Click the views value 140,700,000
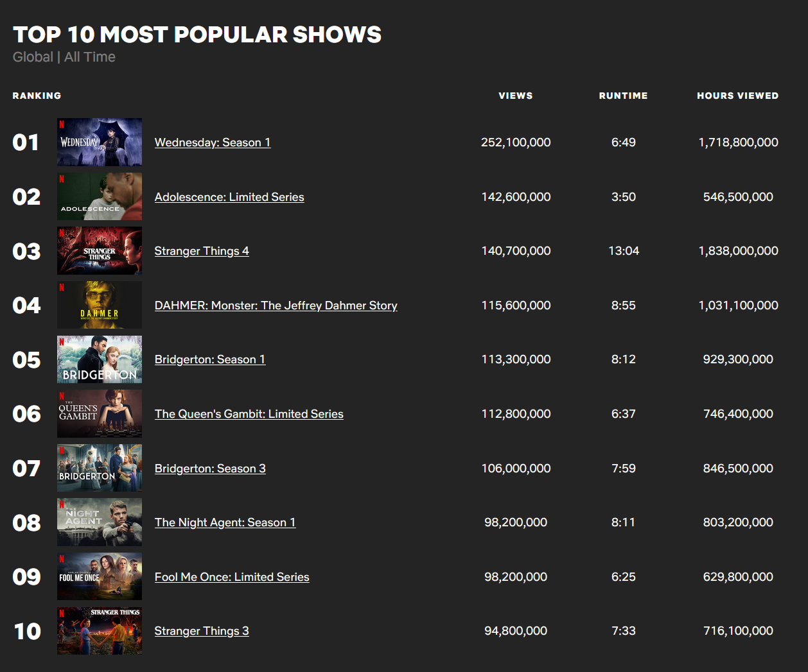The height and width of the screenshot is (672, 808). (x=516, y=251)
